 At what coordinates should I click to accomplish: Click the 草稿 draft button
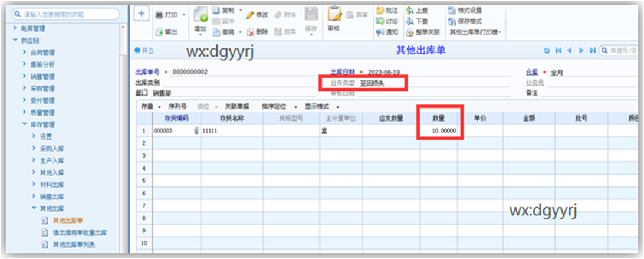click(223, 32)
